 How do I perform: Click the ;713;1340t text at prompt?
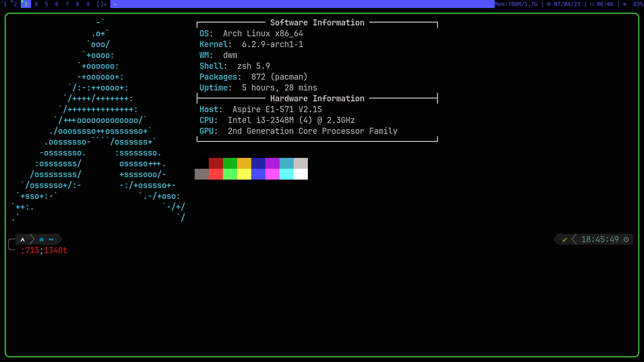(44, 250)
